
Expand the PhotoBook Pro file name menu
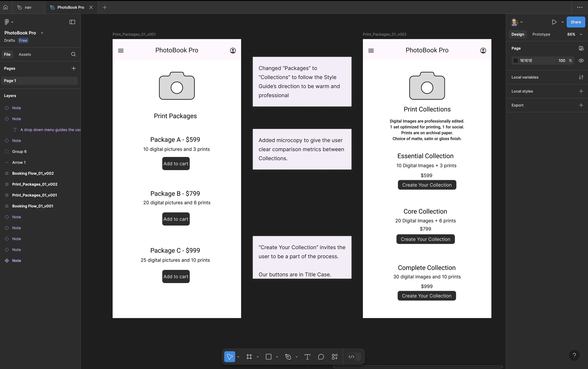click(x=42, y=33)
